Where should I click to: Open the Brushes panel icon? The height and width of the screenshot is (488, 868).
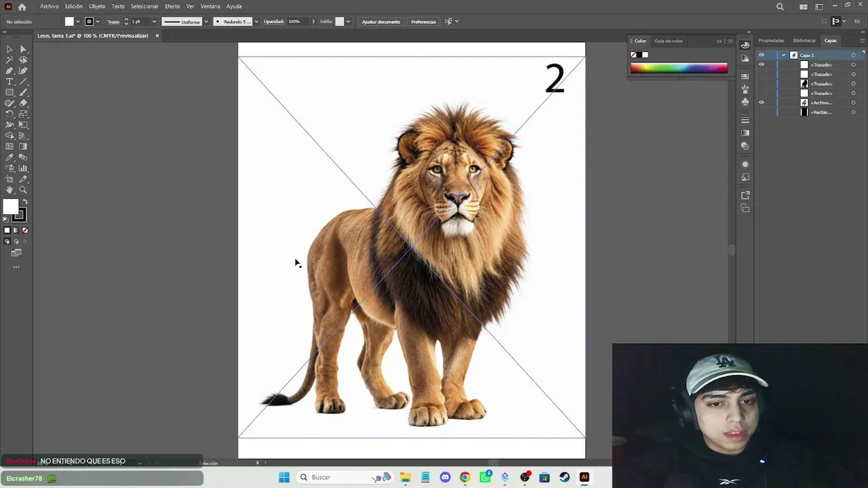coord(745,89)
